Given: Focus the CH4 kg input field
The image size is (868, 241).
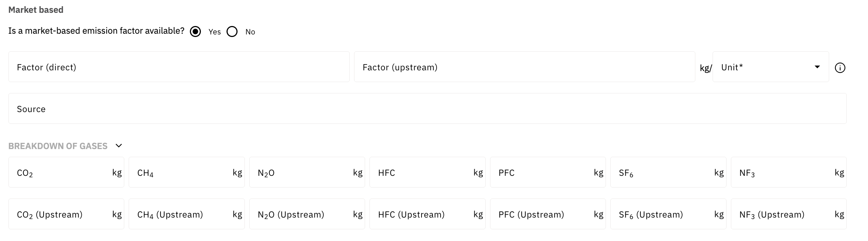Looking at the screenshot, I should (x=183, y=173).
